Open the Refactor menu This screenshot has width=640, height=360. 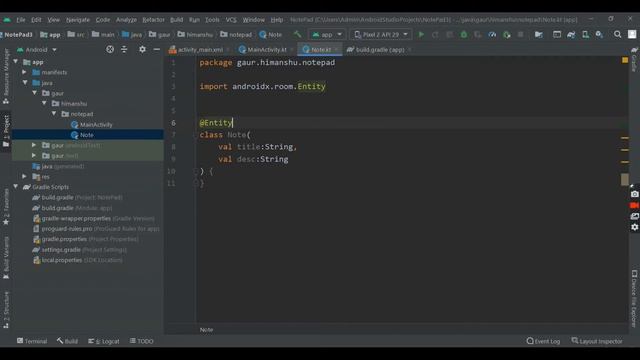[153, 20]
